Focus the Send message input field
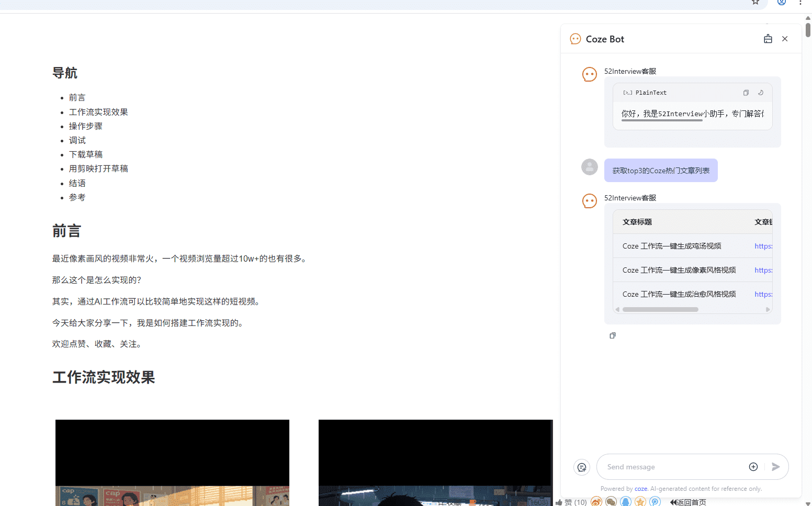The width and height of the screenshot is (812, 506). click(675, 467)
